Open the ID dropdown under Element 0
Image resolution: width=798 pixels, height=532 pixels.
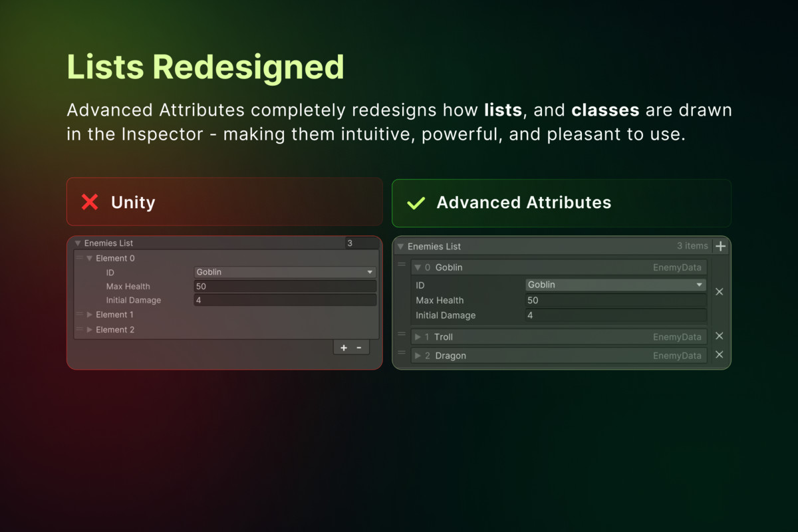point(285,272)
